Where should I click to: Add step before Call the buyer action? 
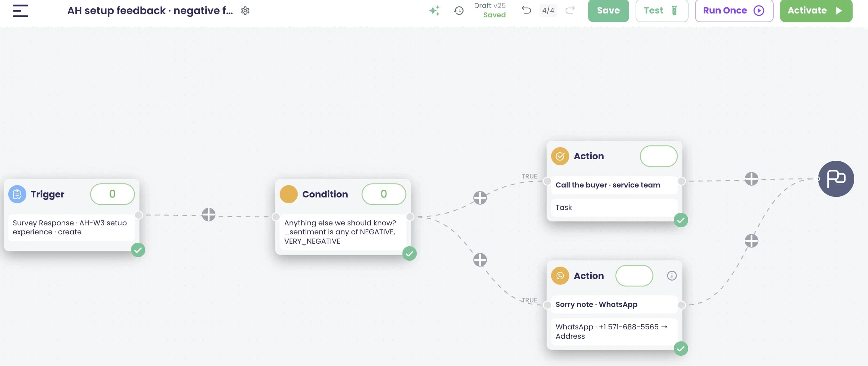tap(480, 198)
